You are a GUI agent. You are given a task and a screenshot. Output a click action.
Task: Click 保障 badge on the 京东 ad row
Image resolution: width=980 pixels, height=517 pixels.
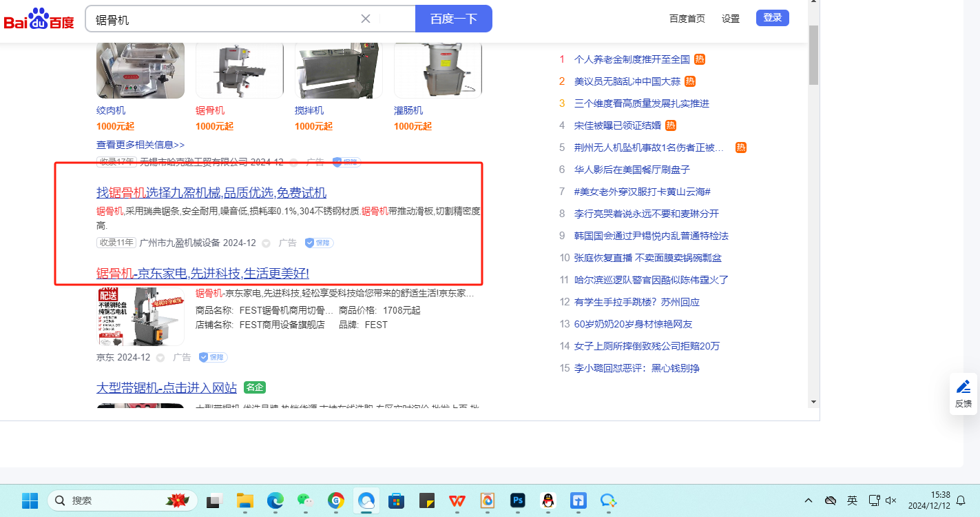click(x=213, y=357)
